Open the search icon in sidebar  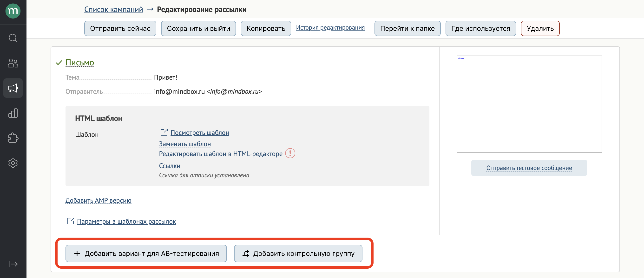point(13,38)
